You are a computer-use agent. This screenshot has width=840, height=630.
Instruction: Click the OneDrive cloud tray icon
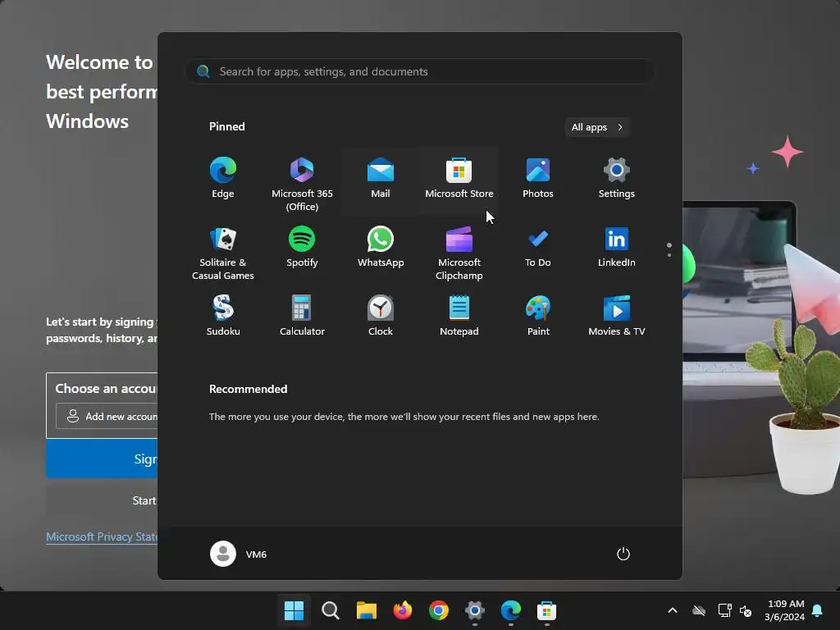[x=699, y=610]
